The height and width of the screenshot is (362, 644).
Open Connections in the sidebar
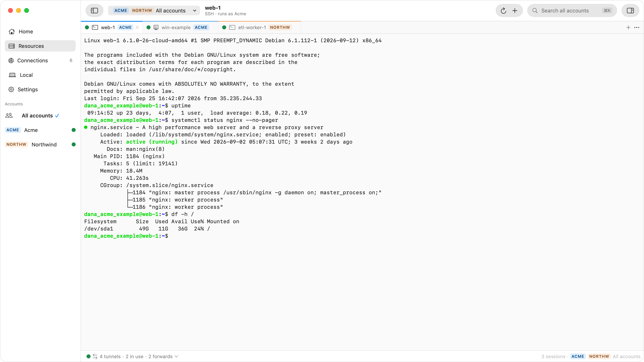click(40, 61)
